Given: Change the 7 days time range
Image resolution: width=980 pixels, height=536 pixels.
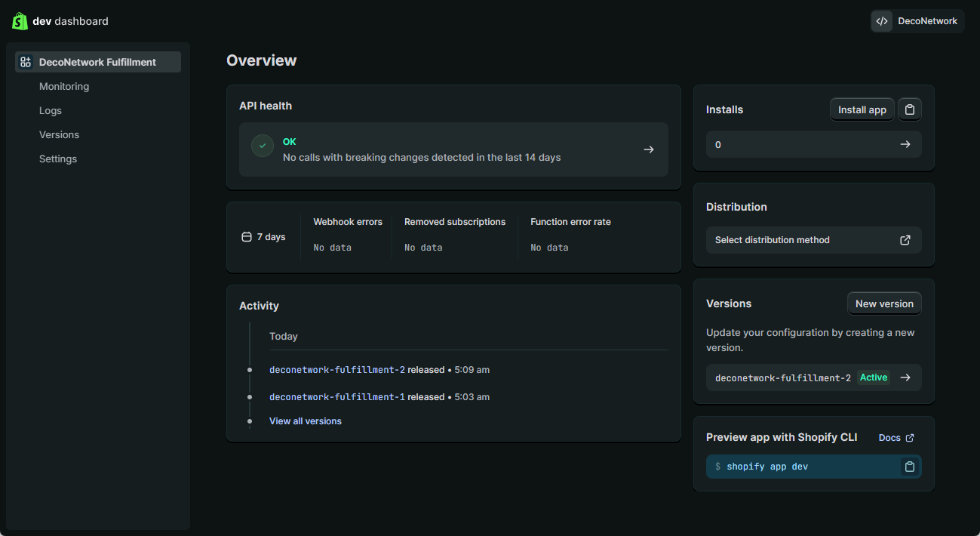Looking at the screenshot, I should tap(263, 237).
